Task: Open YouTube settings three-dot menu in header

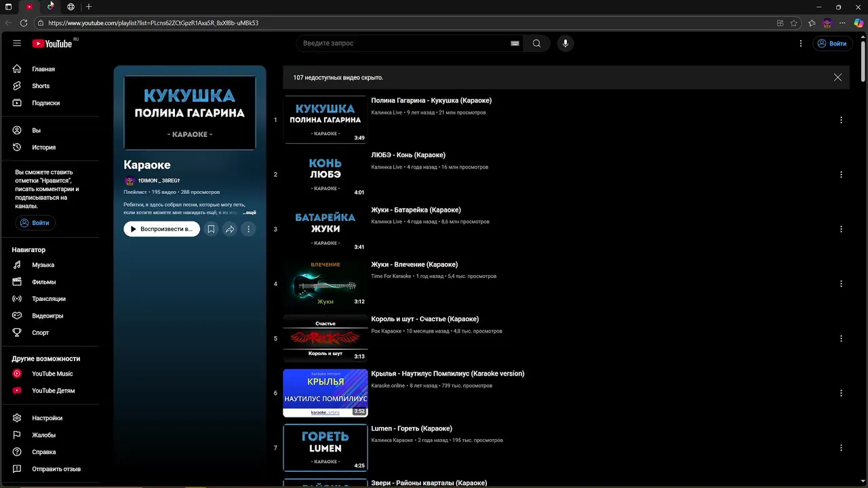Action: click(x=801, y=43)
